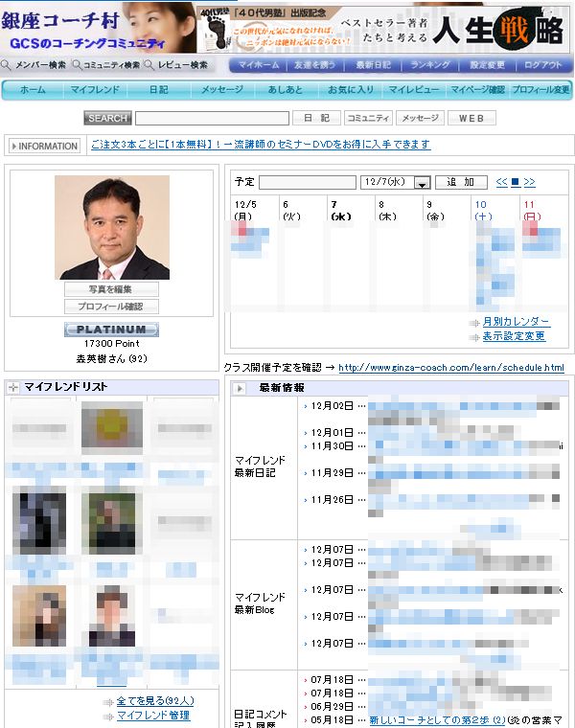The height and width of the screenshot is (728, 575).
Task: Focus the 予定 schedule input field
Action: pyautogui.click(x=308, y=182)
